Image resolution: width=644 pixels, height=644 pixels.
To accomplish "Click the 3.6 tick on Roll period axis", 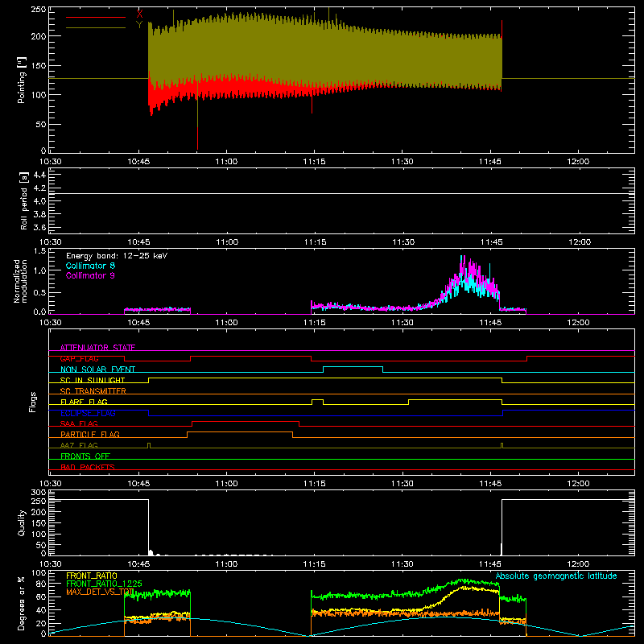I will point(39,228).
